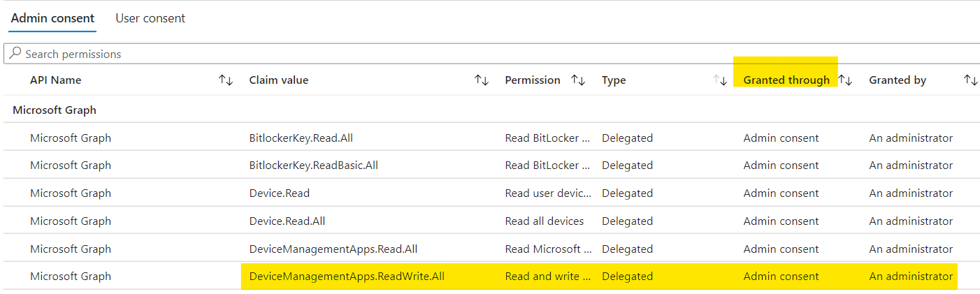Switch to the Admin consent tab

point(53,18)
